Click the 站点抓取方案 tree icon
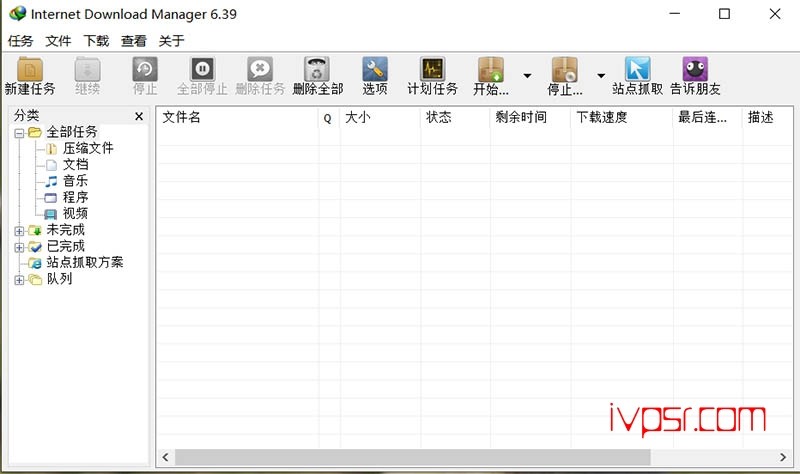 [x=35, y=263]
